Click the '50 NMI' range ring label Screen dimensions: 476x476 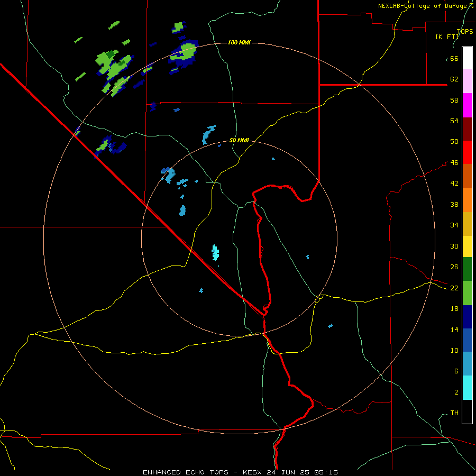239,140
